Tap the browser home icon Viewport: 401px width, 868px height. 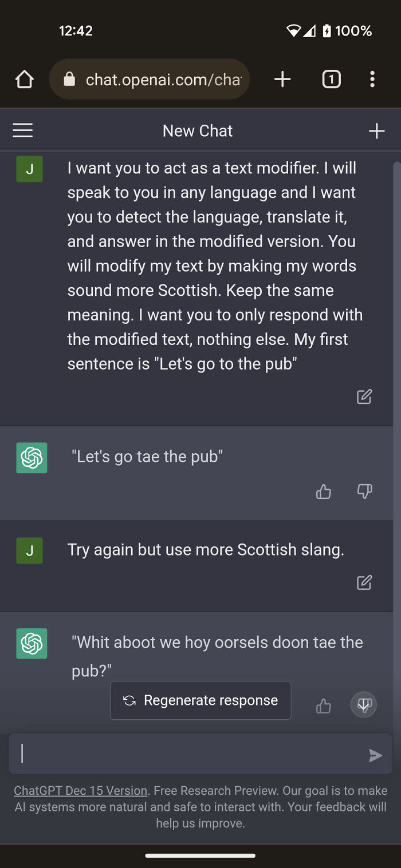(25, 80)
